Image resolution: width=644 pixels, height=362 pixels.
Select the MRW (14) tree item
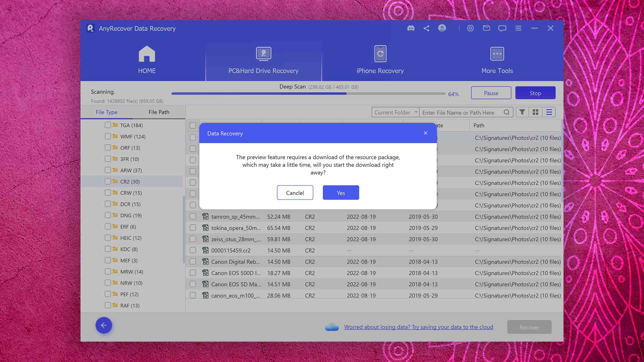(131, 271)
